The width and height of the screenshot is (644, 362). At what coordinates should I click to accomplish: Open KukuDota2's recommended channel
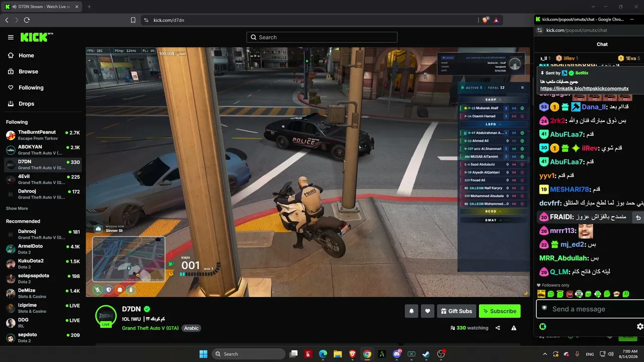tap(43, 263)
